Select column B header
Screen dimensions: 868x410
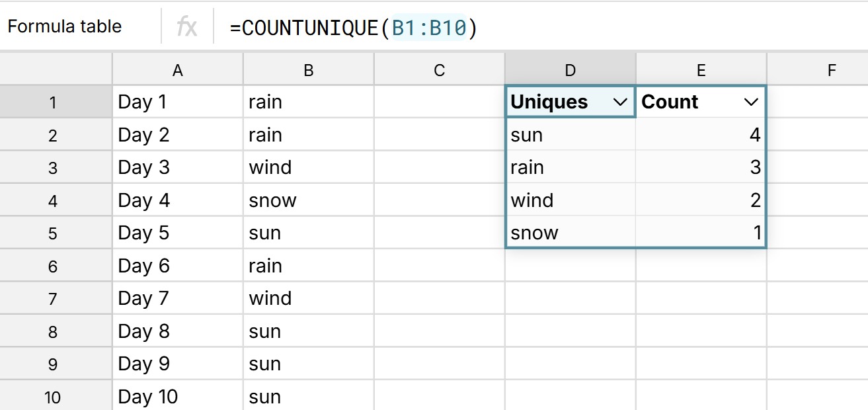click(x=308, y=70)
